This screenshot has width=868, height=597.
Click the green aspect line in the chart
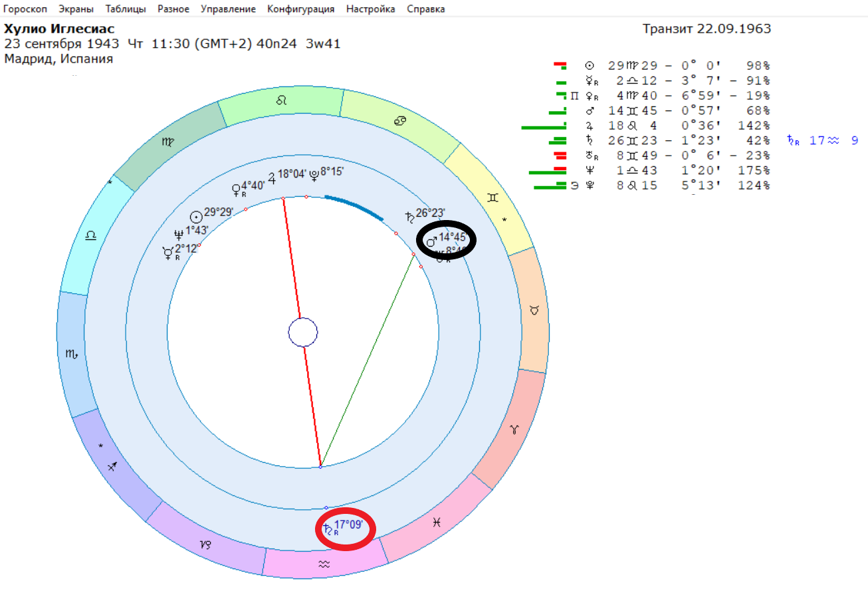(x=368, y=361)
